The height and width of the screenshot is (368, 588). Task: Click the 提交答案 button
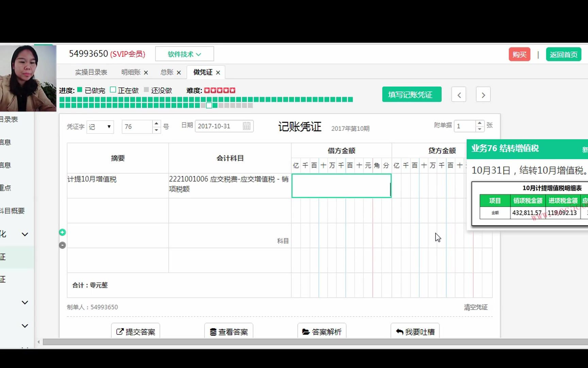[x=135, y=332]
